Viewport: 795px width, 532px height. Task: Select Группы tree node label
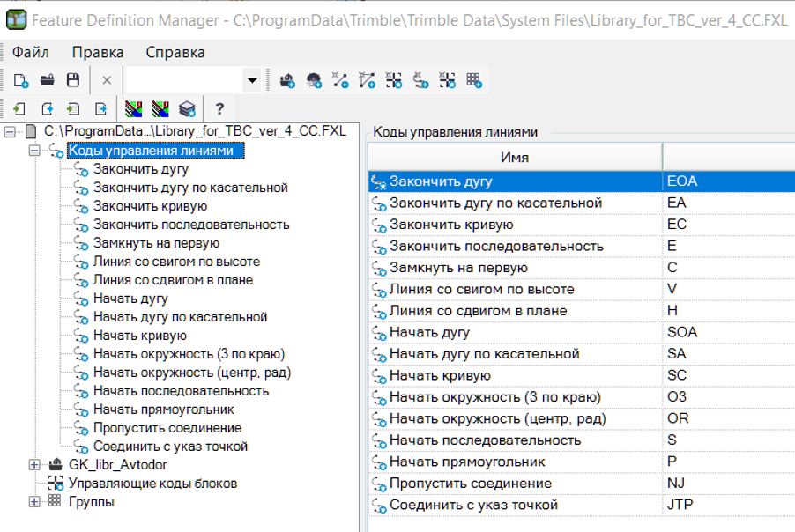pos(92,501)
